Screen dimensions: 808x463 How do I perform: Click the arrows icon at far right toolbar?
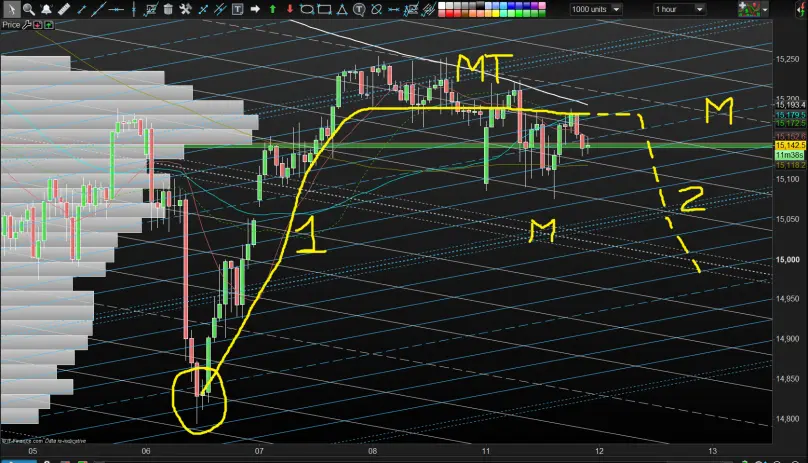pos(800,9)
